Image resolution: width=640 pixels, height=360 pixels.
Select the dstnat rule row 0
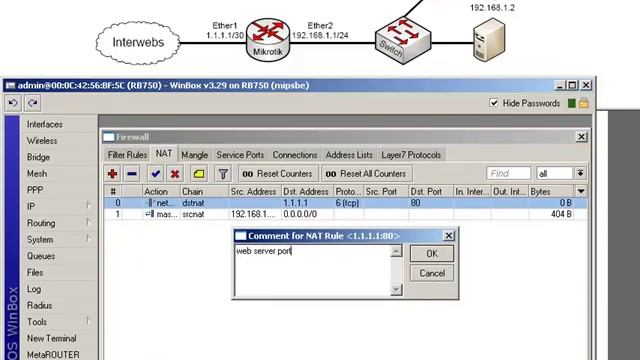pyautogui.click(x=345, y=203)
